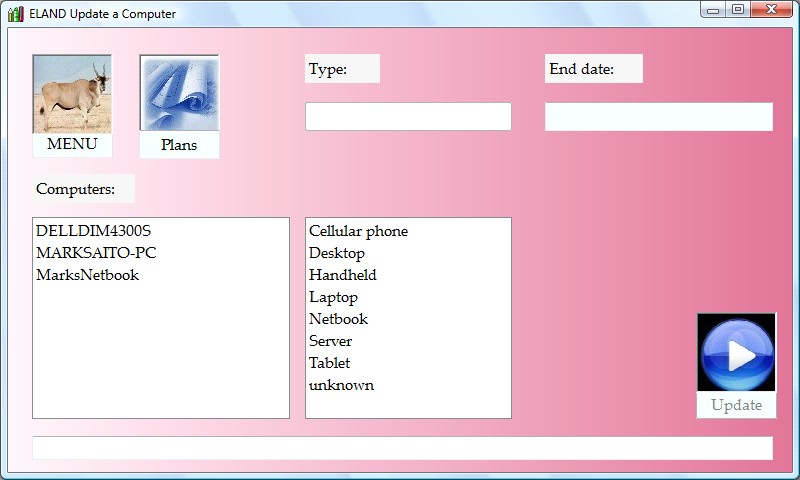Viewport: 800px width, 480px height.
Task: Select Cellular phone type
Action: point(358,231)
